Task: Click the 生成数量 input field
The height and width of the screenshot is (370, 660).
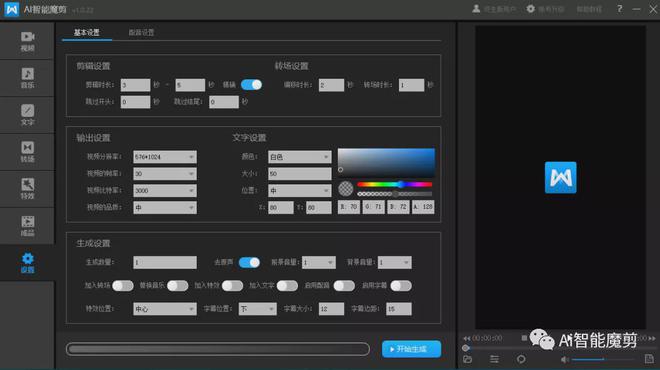Action: pos(165,262)
